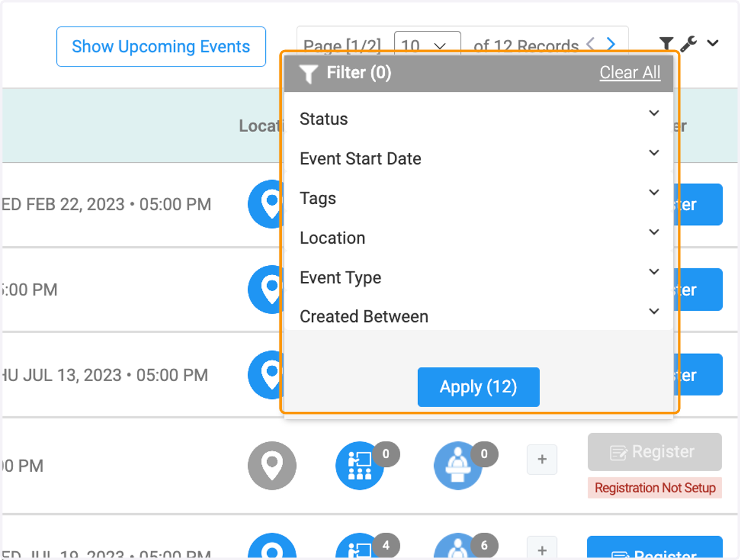Click the Filter (0) header funnel icon

[308, 74]
